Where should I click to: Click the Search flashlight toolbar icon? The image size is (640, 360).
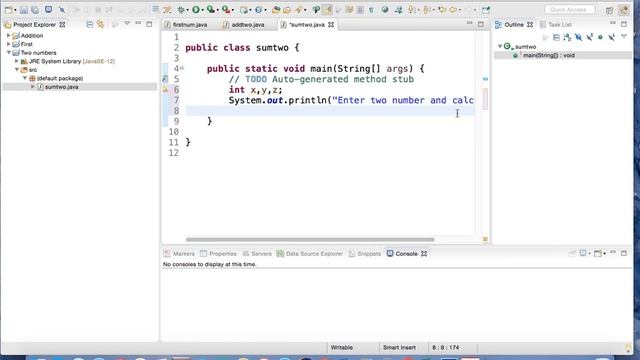pos(299,9)
